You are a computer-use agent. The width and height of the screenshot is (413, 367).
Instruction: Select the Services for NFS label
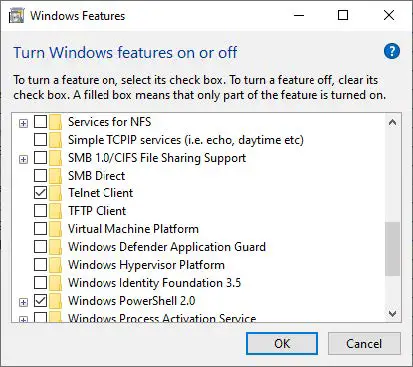tap(110, 122)
